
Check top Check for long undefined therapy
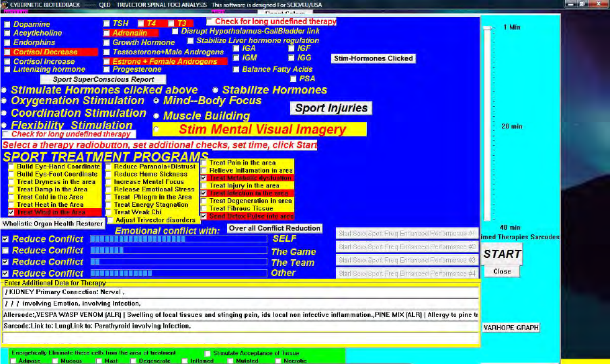pos(210,21)
